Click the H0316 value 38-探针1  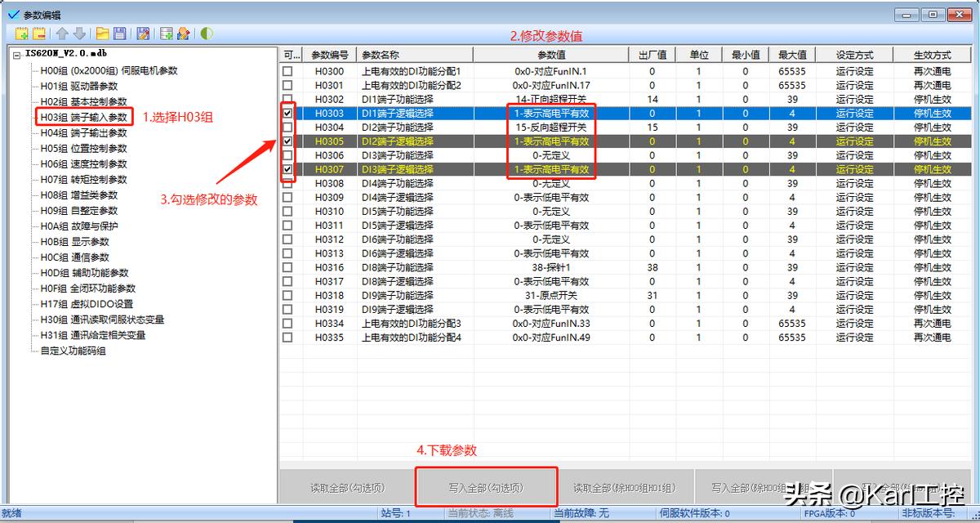click(551, 267)
